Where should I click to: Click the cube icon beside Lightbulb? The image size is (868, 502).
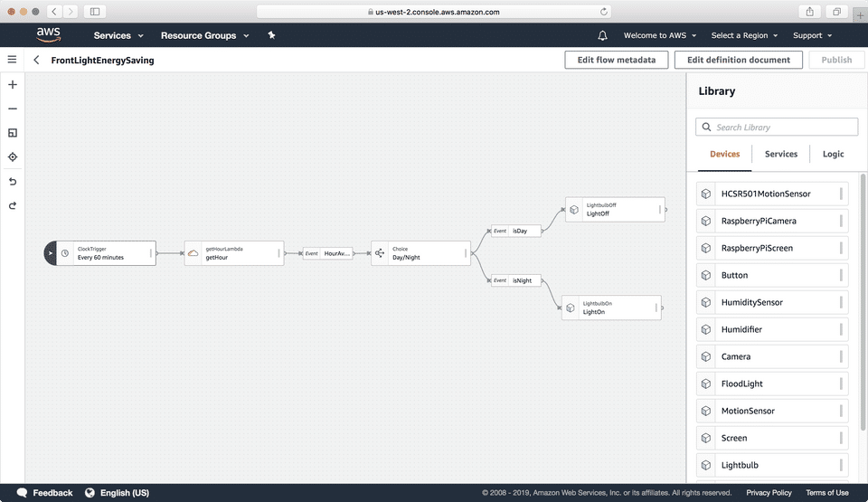[x=706, y=466]
